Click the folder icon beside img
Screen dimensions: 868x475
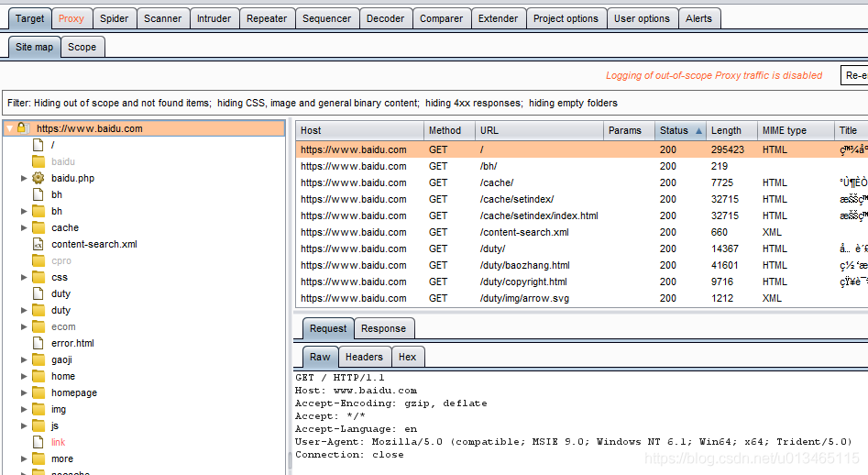[38, 409]
